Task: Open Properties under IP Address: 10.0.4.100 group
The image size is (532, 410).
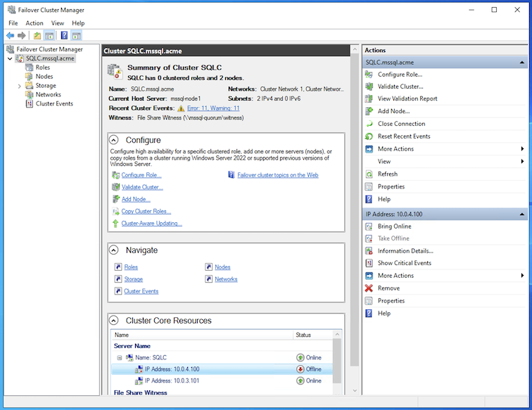Action: point(391,301)
